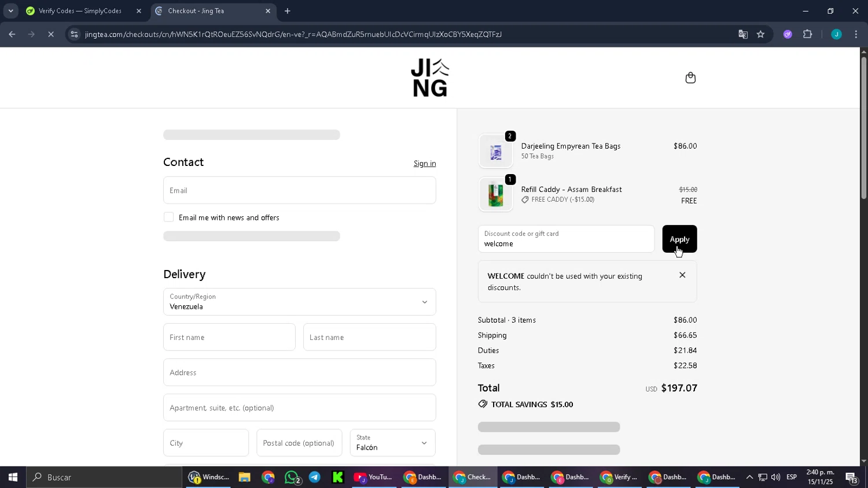This screenshot has width=868, height=488.
Task: Click the Apartment, suite field
Action: 300,408
